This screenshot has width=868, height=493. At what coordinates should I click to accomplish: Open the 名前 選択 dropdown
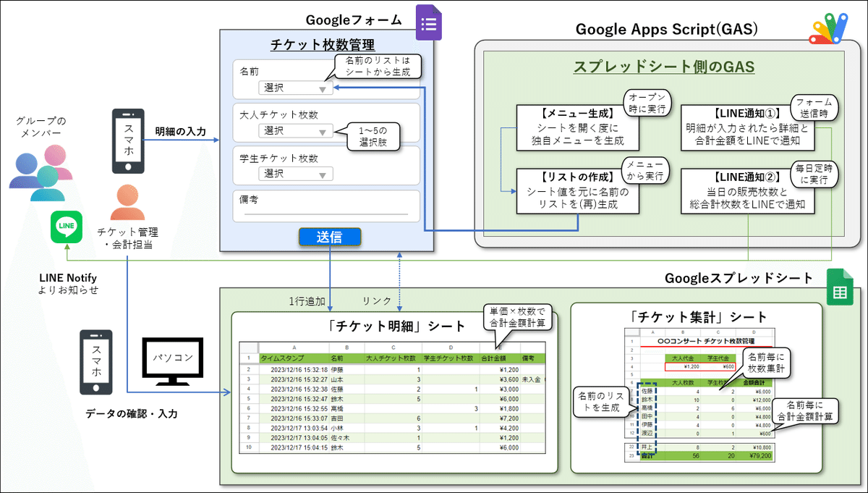(295, 88)
